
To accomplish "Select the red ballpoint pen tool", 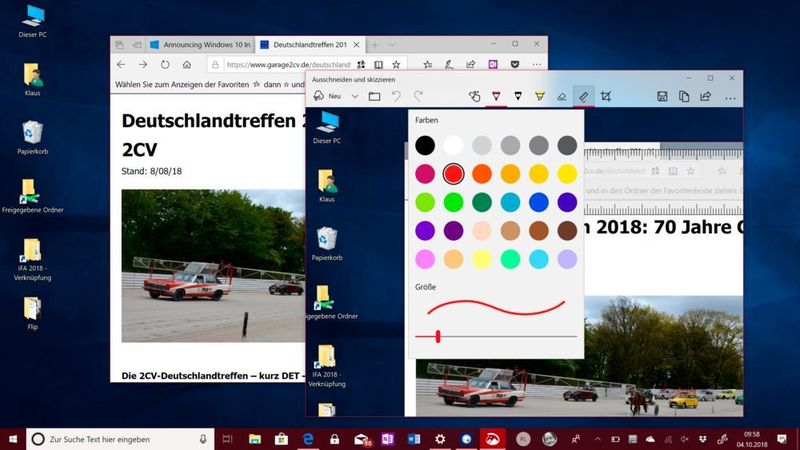I will pos(496,96).
